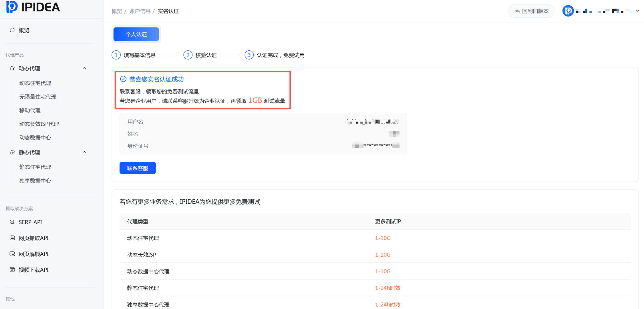The image size is (644, 309).
Task: Click the dynamic proxy icon (动态代理)
Action: coord(12,68)
